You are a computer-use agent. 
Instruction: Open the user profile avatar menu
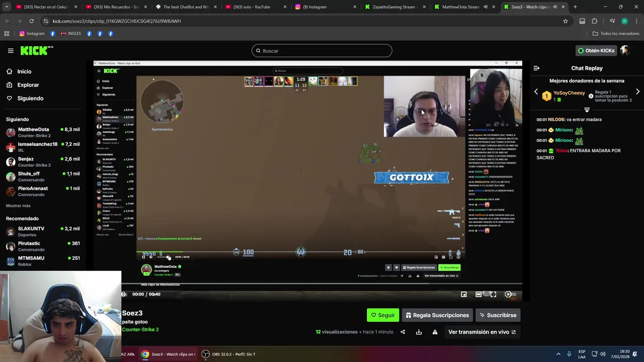(625, 51)
